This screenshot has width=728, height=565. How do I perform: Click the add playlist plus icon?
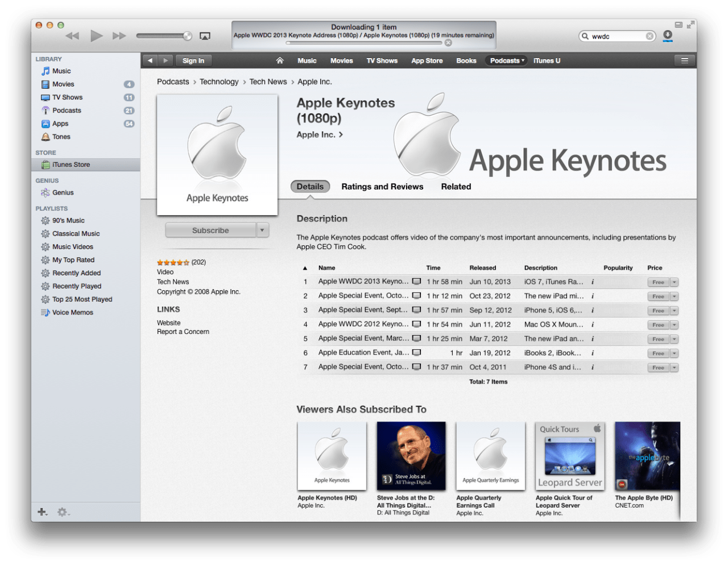[x=42, y=512]
